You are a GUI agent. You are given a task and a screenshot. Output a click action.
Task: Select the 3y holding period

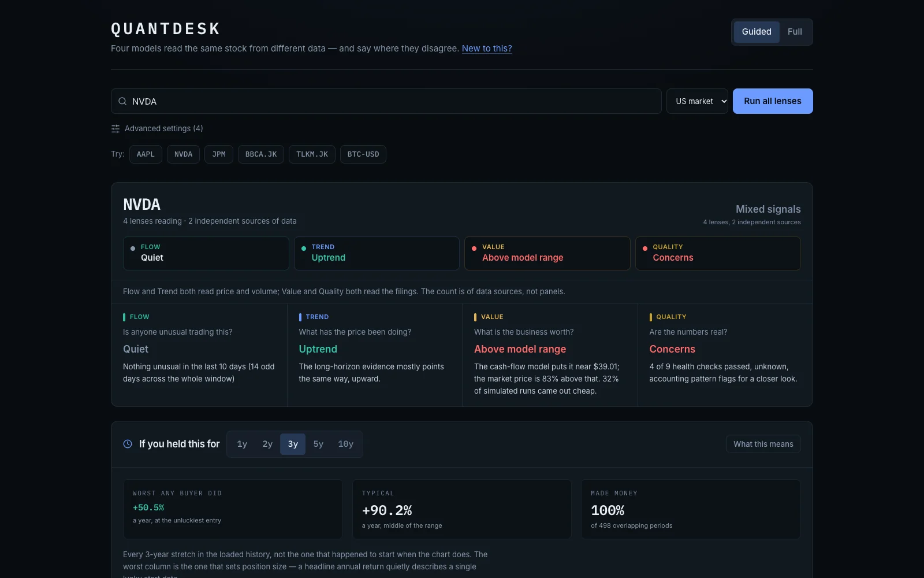tap(293, 444)
